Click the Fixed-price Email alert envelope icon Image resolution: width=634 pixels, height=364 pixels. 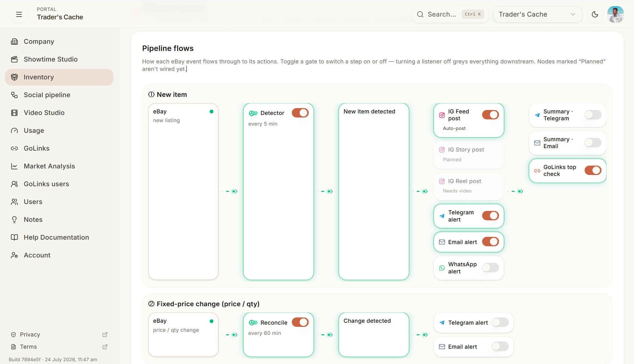click(442, 347)
